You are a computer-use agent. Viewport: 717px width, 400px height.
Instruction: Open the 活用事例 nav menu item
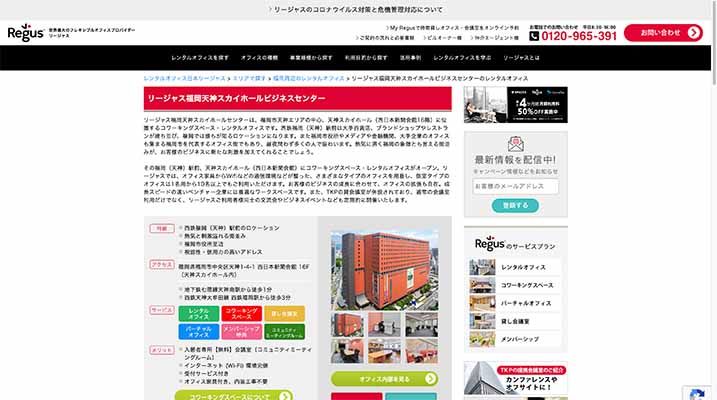[x=410, y=58]
